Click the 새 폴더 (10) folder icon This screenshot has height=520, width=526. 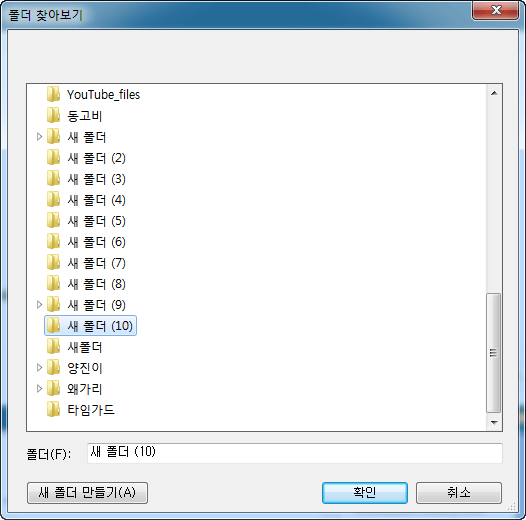point(53,325)
